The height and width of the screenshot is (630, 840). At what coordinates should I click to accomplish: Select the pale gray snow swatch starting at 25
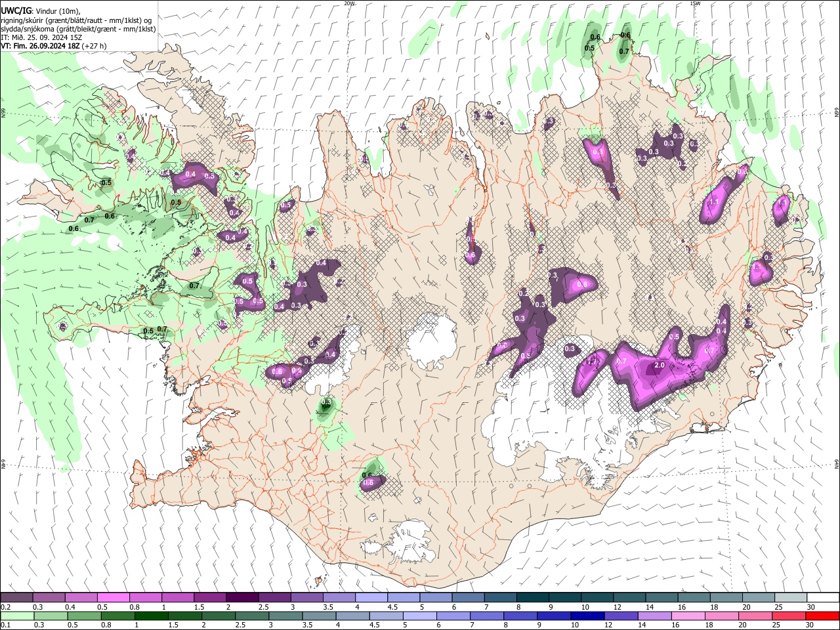click(789, 598)
